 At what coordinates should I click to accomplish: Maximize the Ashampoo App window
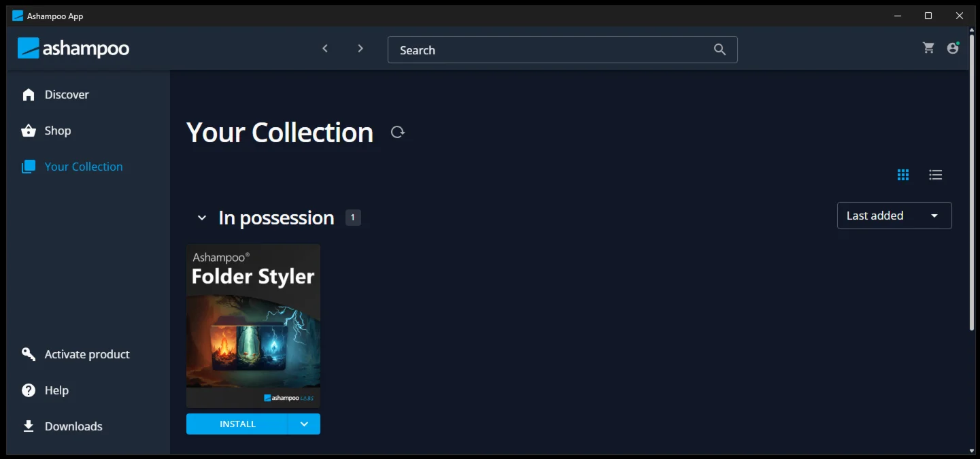coord(928,16)
